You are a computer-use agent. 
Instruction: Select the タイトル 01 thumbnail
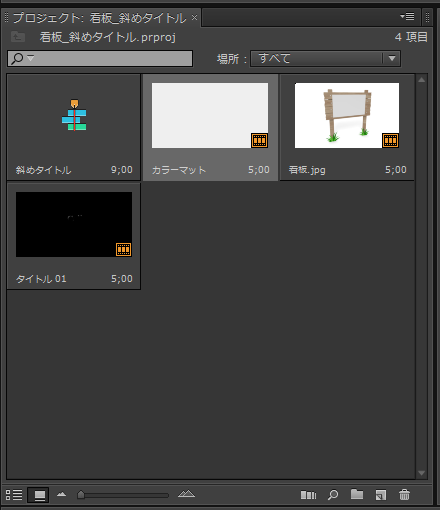[x=74, y=224]
